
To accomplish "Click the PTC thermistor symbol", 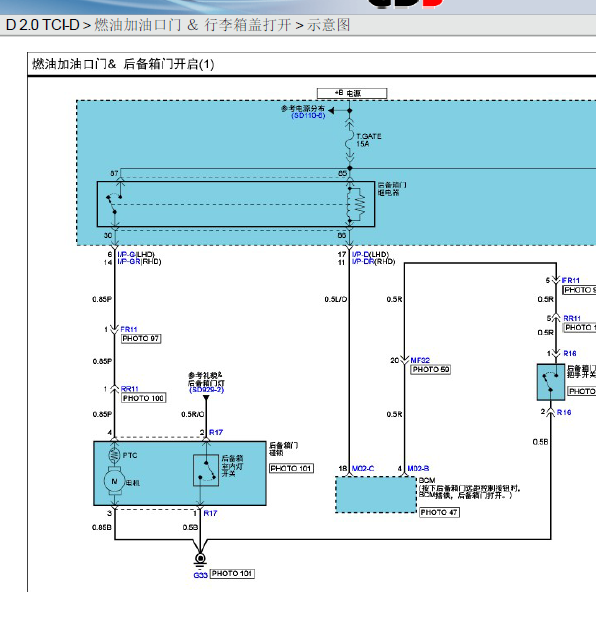I will 114,455.
